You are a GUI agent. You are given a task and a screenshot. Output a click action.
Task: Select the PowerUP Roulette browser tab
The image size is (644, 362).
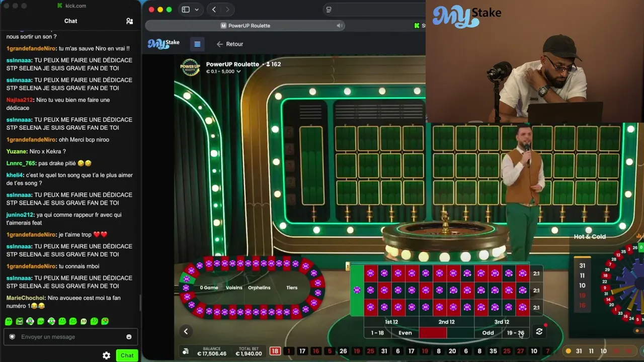(x=246, y=26)
